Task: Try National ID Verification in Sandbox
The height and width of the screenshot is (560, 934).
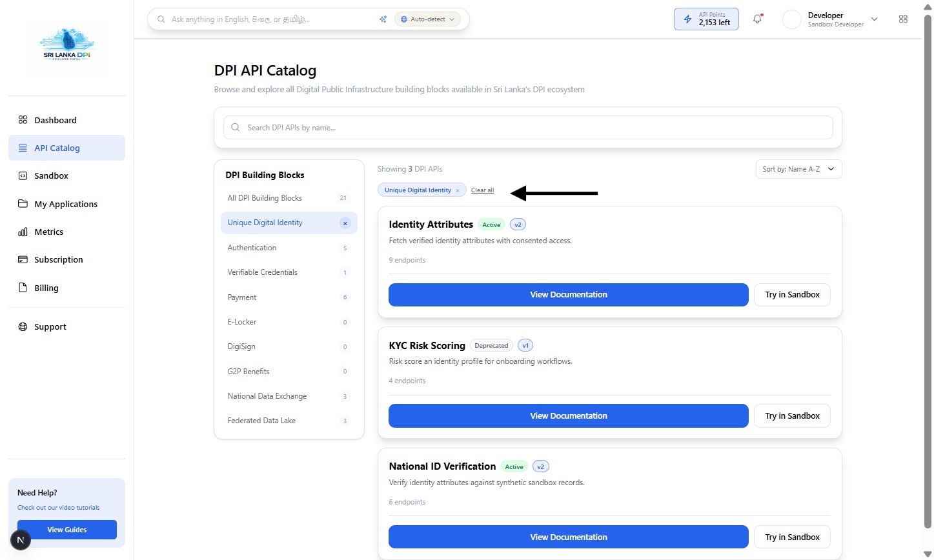Action: tap(792, 537)
